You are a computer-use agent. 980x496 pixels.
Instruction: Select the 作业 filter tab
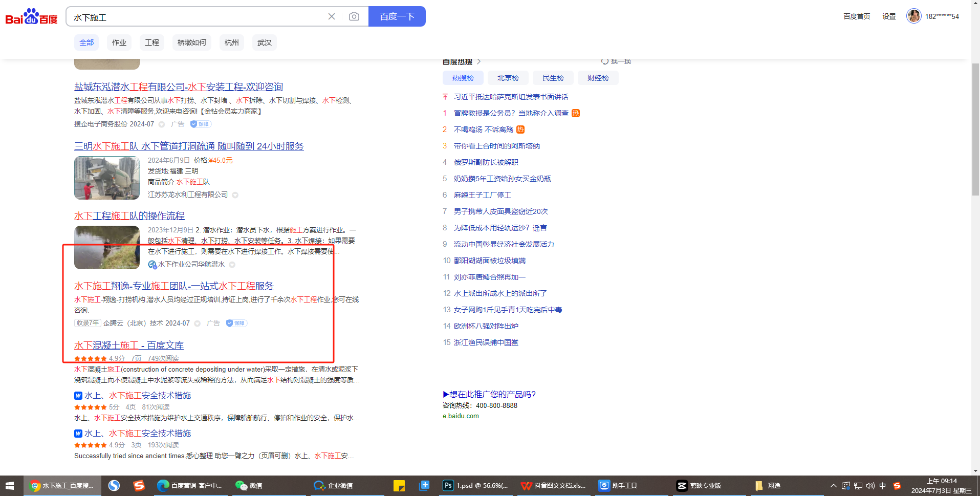(x=119, y=42)
